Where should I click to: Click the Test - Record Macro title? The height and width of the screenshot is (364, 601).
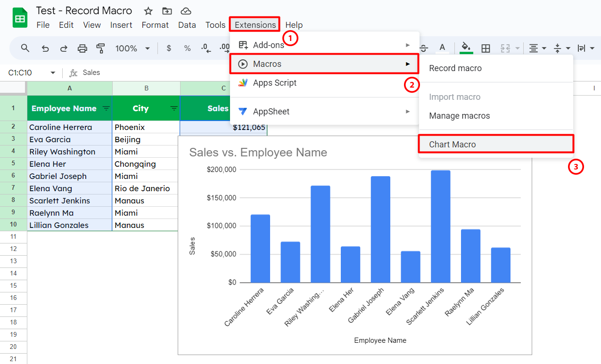coord(84,11)
